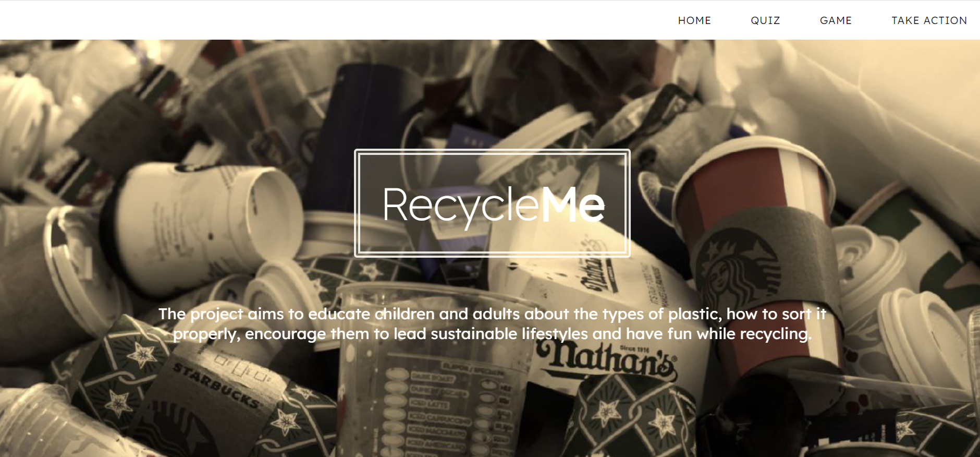Select TAKE ACTION in the navbar
The width and height of the screenshot is (980, 457).
pos(929,20)
